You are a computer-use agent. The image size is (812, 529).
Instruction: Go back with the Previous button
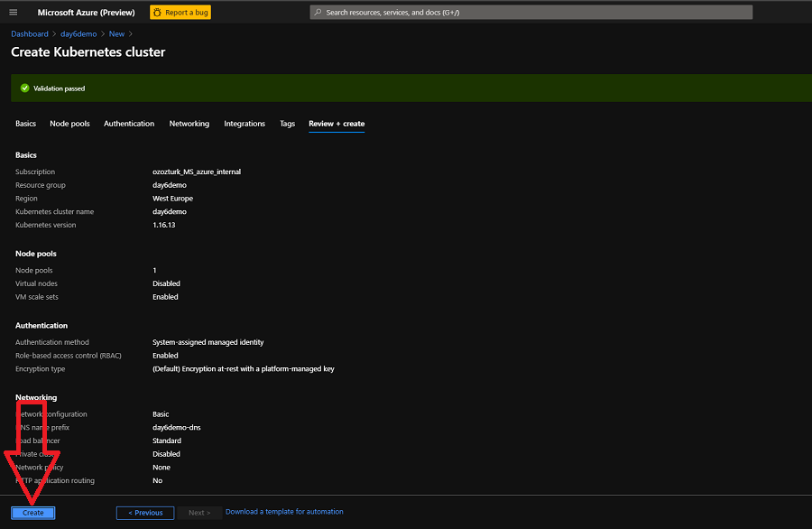tap(145, 513)
